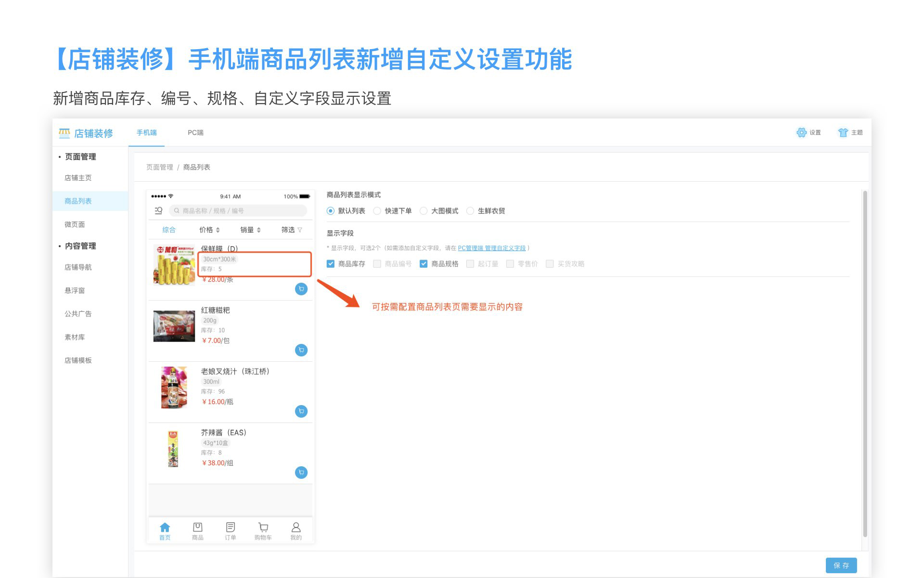Switch to the PC端 tab
The width and height of the screenshot is (924, 578).
click(x=195, y=132)
